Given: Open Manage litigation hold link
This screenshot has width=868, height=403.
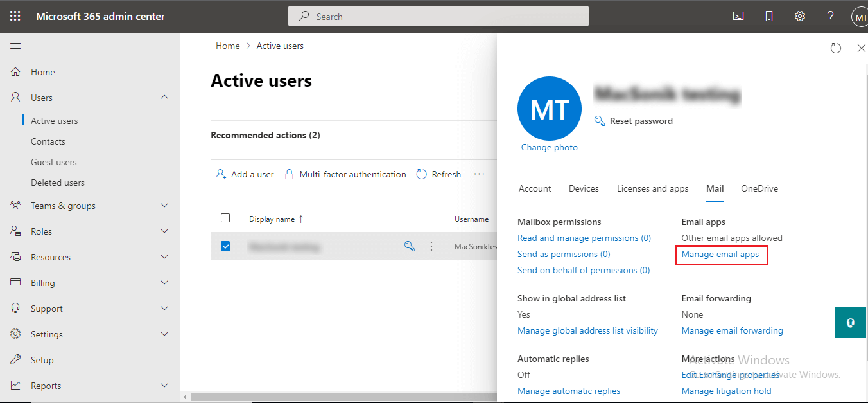Looking at the screenshot, I should point(727,391).
